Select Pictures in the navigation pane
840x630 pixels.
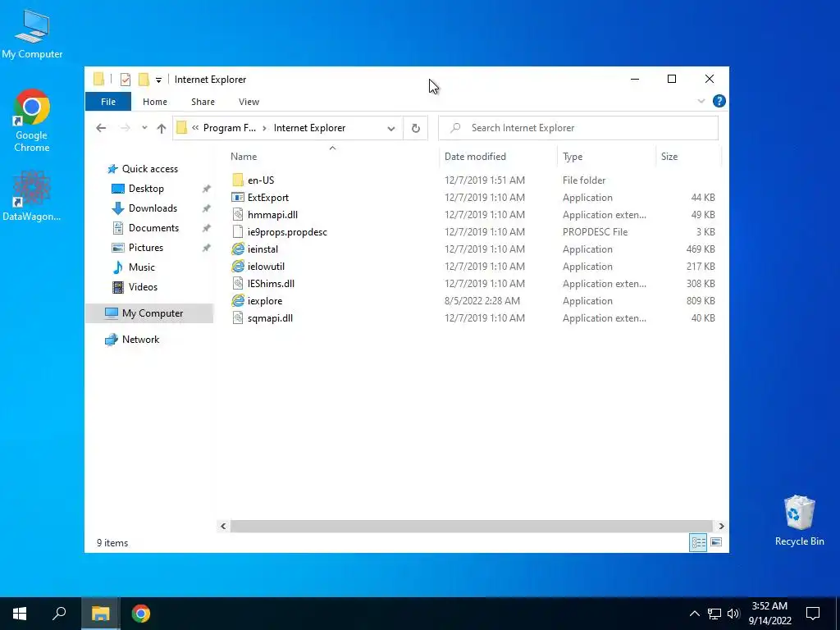point(137,248)
